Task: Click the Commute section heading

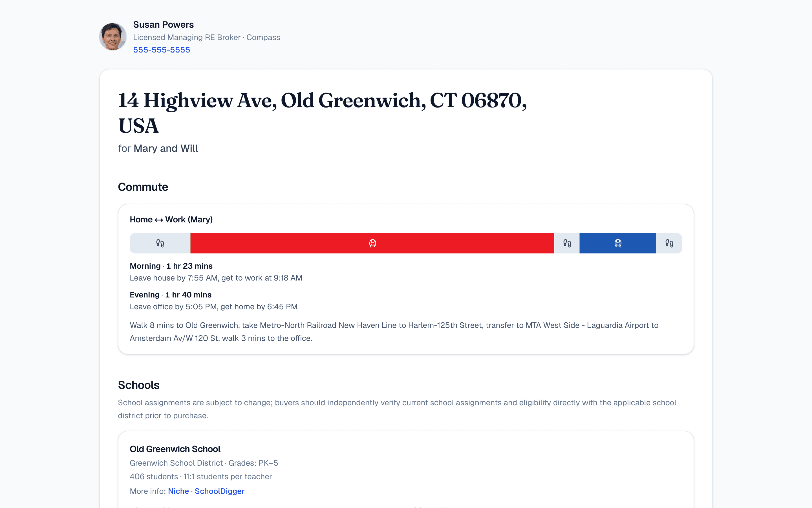Action: (x=143, y=187)
